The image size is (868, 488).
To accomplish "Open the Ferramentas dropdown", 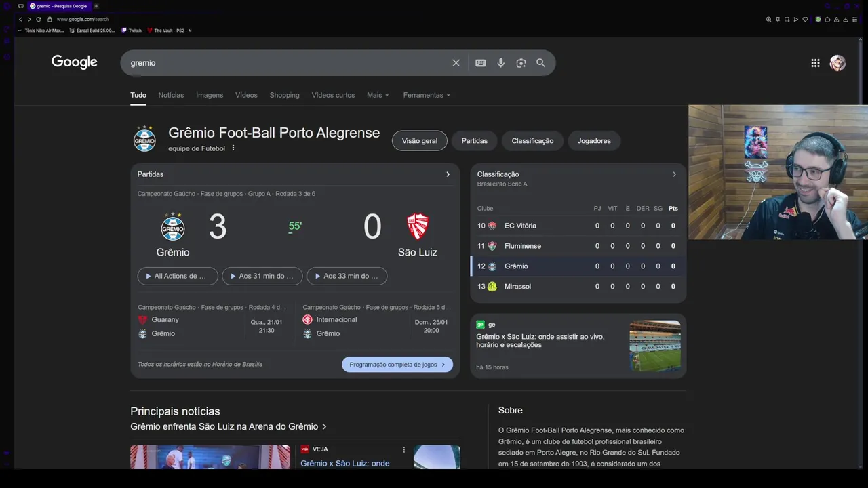I will tap(427, 95).
